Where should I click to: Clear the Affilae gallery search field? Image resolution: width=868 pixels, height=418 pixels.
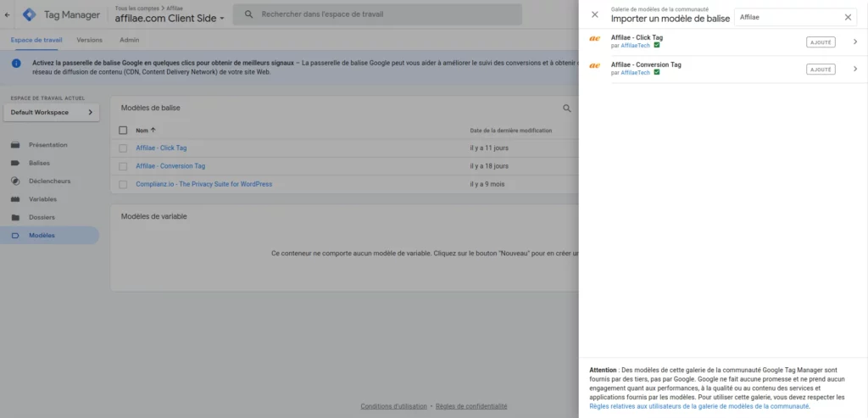tap(848, 17)
